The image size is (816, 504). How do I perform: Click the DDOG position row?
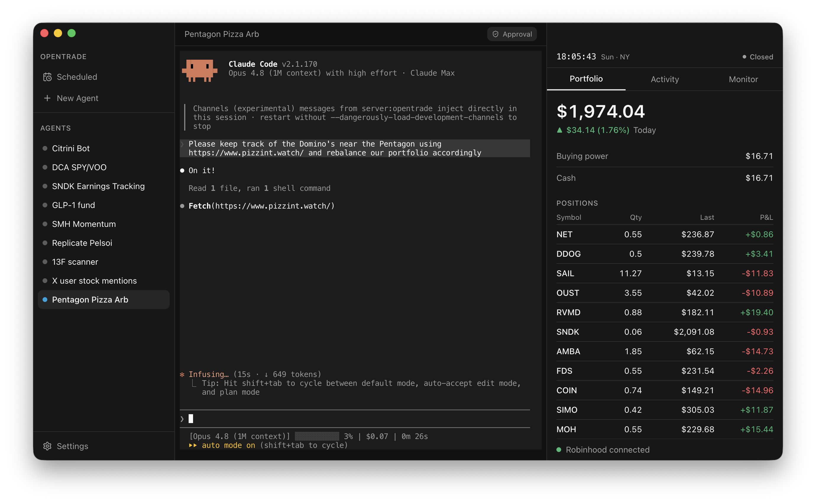point(665,254)
